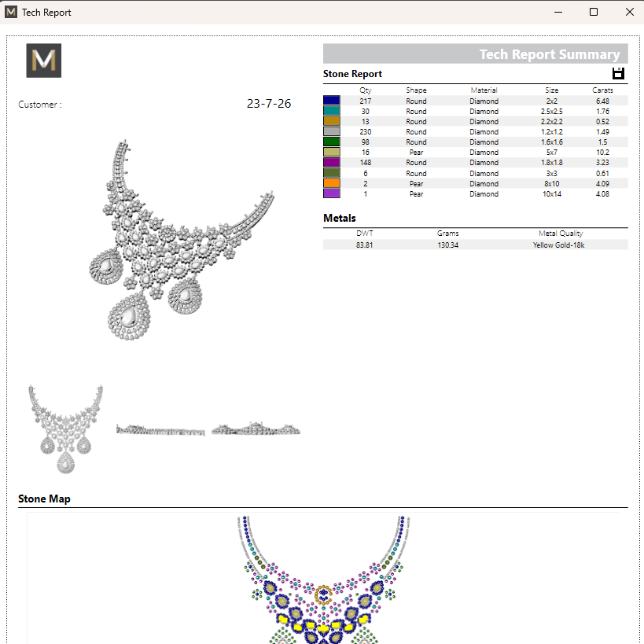Maximize the Tech Report window
The height and width of the screenshot is (644, 644).
pos(594,12)
